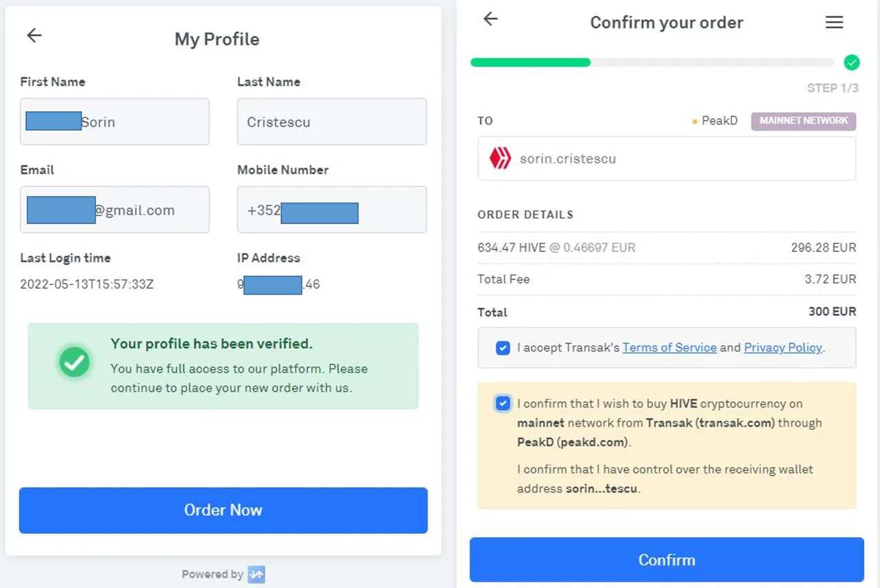880x588 pixels.
Task: Click the Transak logo beside Powered by
Action: point(256,574)
